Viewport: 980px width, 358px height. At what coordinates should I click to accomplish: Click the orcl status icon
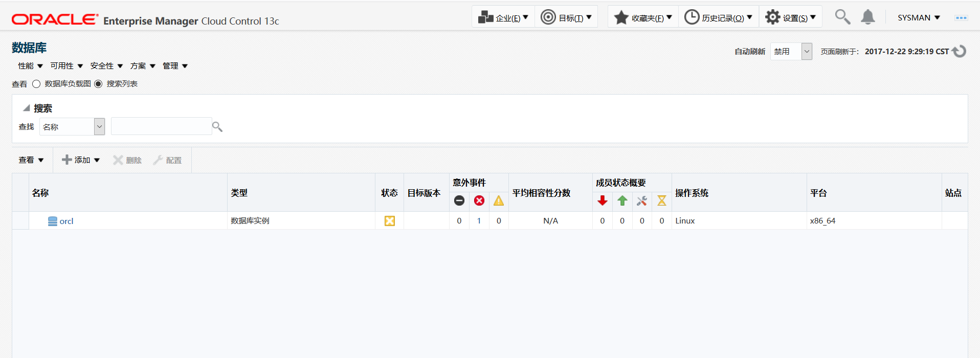click(390, 221)
